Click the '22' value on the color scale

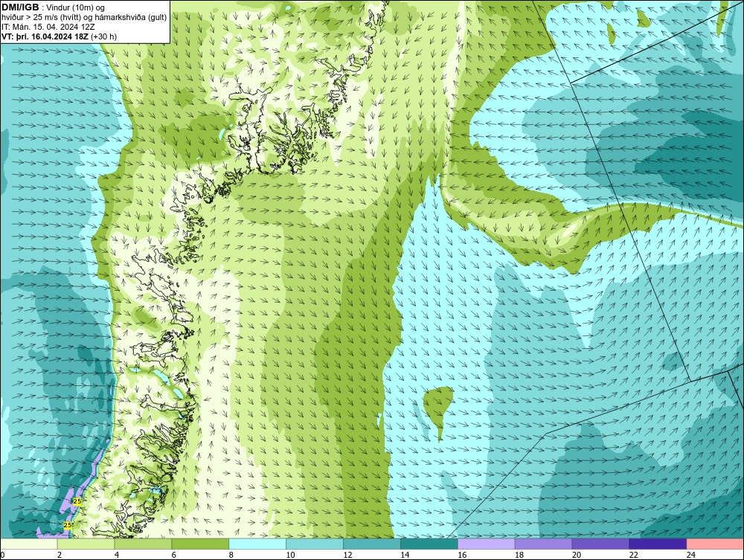pyautogui.click(x=633, y=555)
